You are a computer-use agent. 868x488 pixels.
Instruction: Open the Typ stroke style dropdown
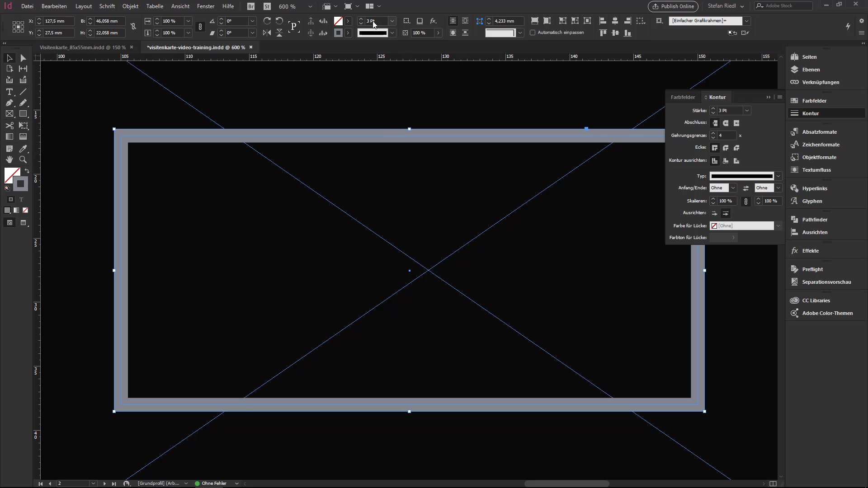(x=778, y=176)
